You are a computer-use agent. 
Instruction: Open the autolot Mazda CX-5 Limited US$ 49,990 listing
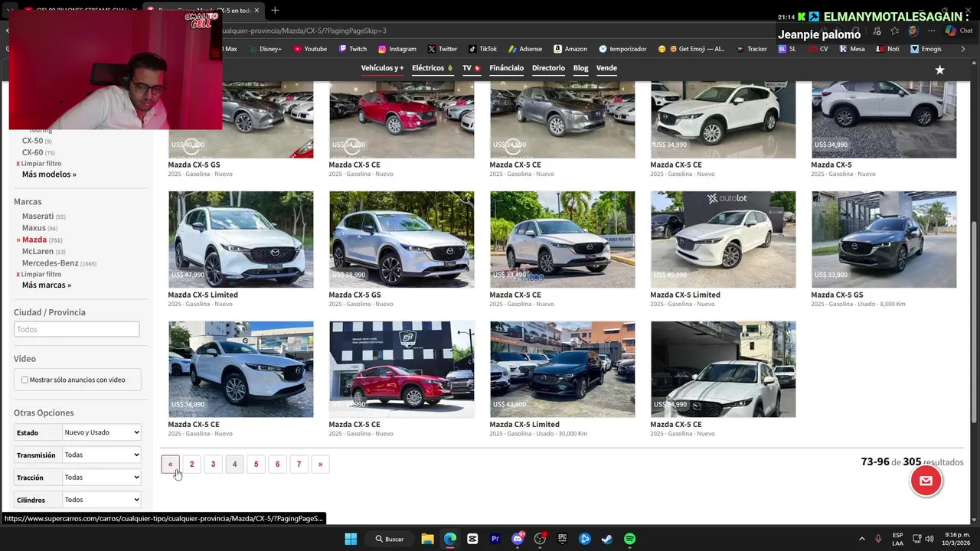(723, 240)
